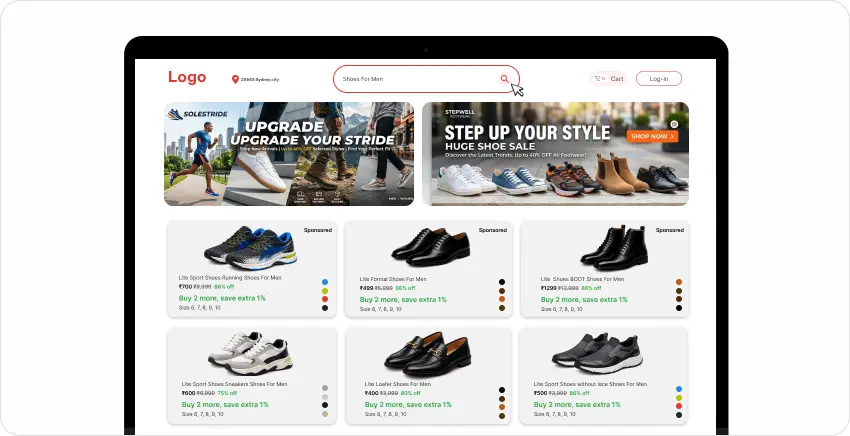Screen dimensions: 850x436
Task: Open the running shoes product image
Action: point(250,248)
